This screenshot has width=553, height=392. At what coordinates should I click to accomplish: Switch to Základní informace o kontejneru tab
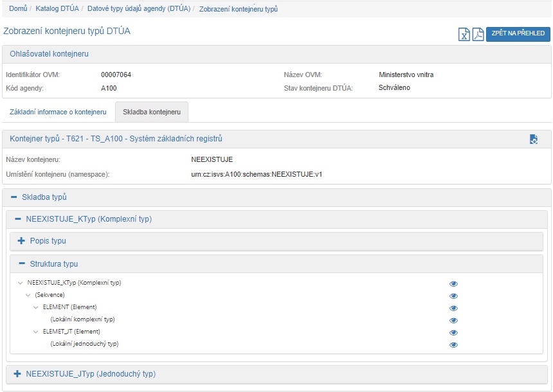[x=58, y=112]
